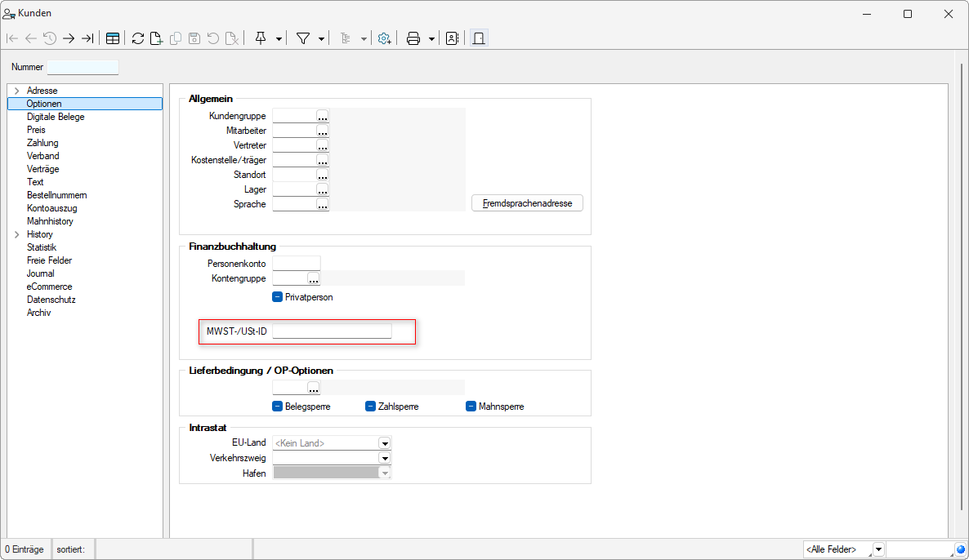
Task: Click the refresh icon in toolbar
Action: point(137,38)
